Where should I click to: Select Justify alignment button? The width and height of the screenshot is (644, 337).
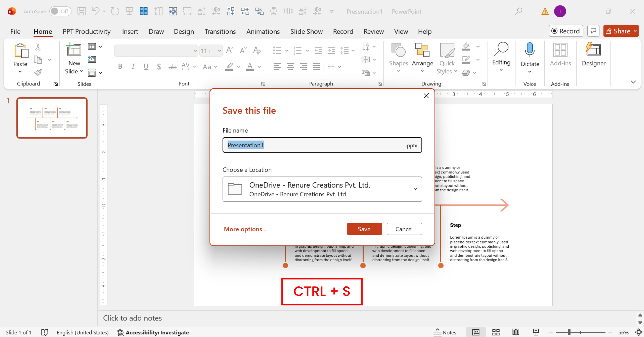317,67
